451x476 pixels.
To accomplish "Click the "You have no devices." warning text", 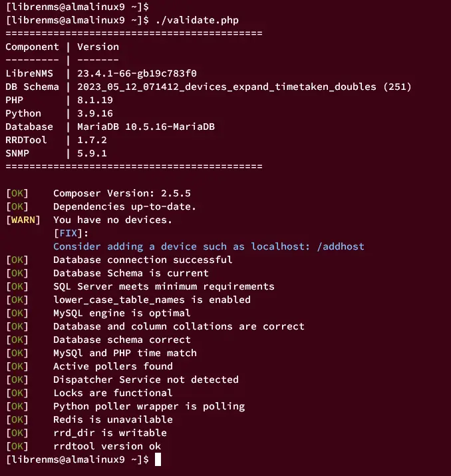I will coord(112,220).
